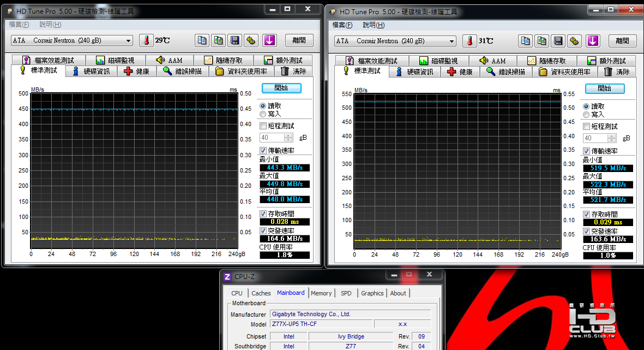Toggle 短程測試 checkbox in right HD Tune window

(x=587, y=126)
